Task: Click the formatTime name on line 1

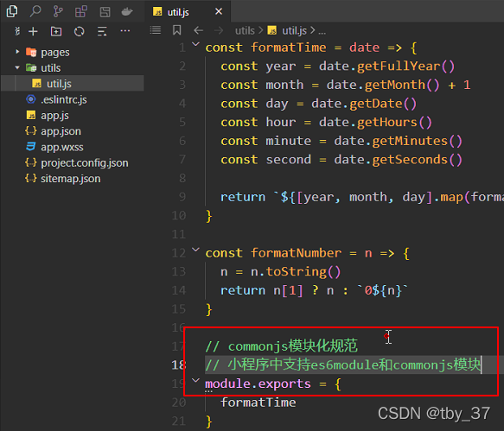Action: [x=289, y=48]
